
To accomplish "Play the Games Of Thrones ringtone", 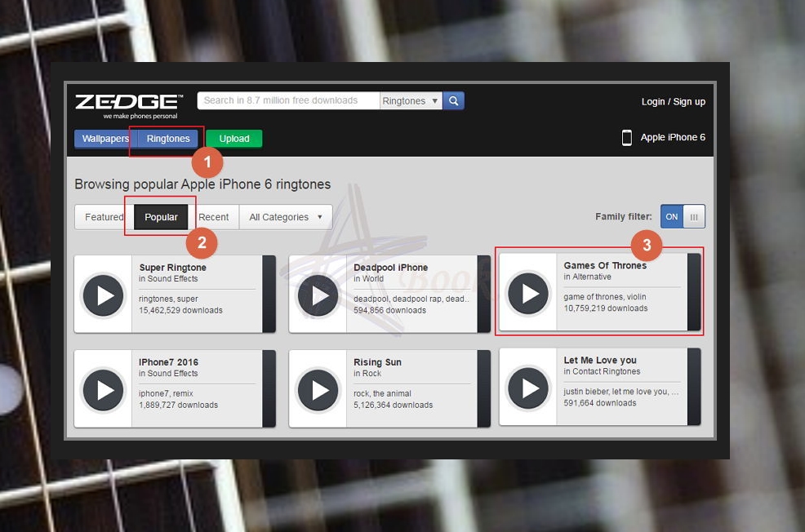I will pos(528,294).
